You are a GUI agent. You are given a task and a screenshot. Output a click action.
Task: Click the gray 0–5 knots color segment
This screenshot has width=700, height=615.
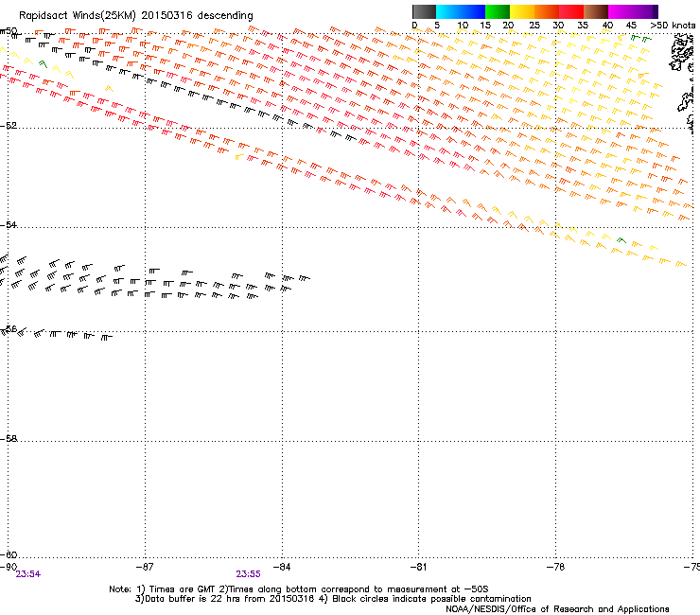click(424, 11)
